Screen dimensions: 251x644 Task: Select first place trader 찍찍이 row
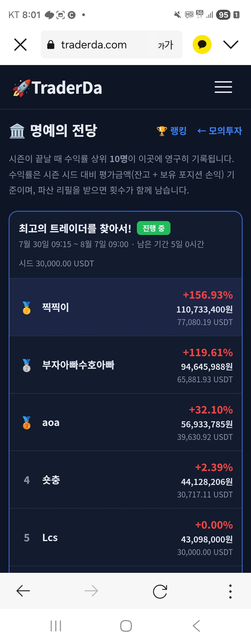pos(125,308)
